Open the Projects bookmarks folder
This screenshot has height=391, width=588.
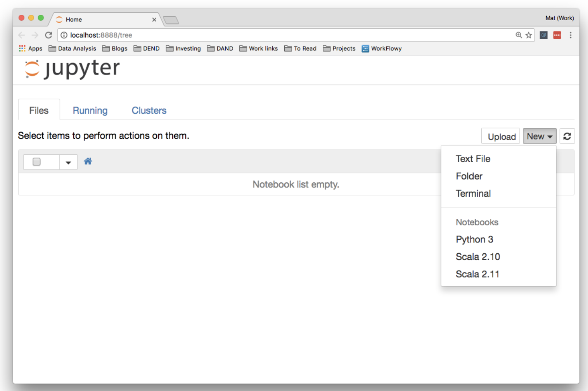(x=339, y=48)
